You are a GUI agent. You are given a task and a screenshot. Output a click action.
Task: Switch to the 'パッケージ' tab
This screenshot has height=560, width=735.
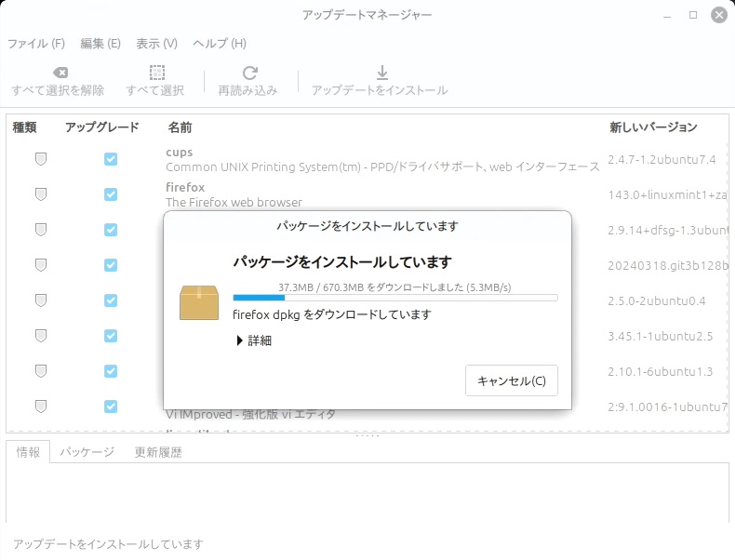87,452
